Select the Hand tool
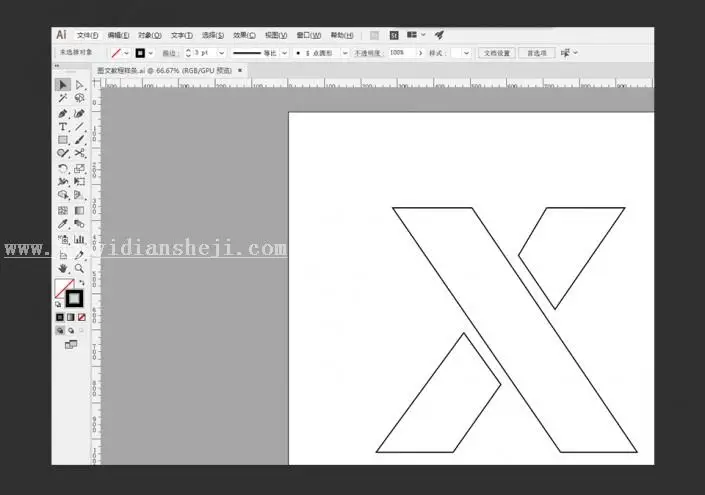 tap(62, 268)
